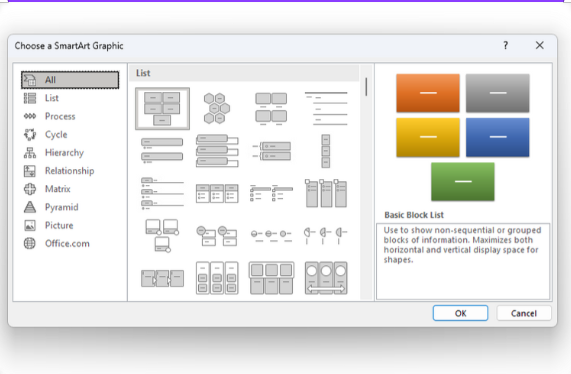This screenshot has height=374, width=571.
Task: Click the 'Basic Block List' title under preview
Action: [414, 215]
